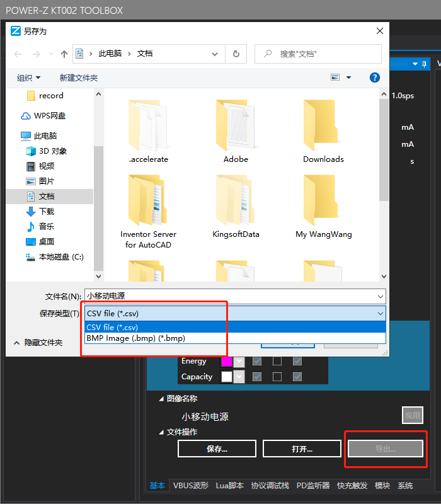Viewport: 441px width, 504px height.
Task: Open Capacity color dropdown arrow
Action: click(239, 377)
